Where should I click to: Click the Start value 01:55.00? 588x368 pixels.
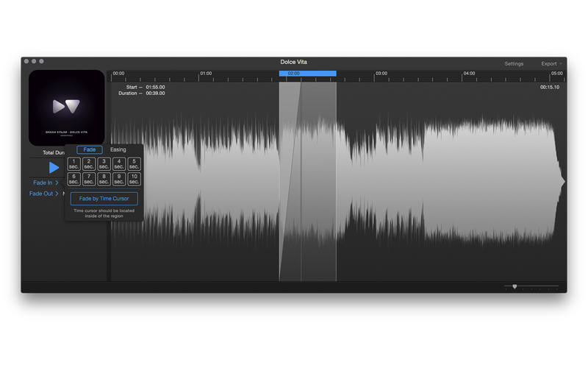(x=155, y=87)
